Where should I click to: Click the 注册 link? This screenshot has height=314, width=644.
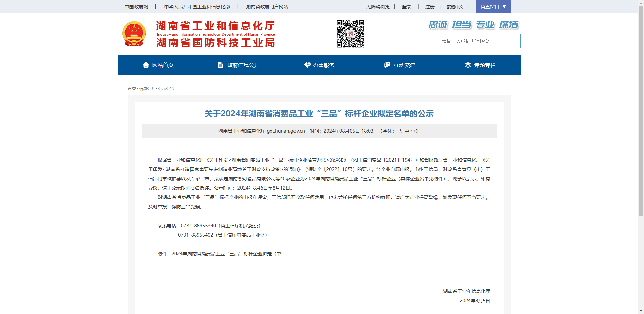click(430, 7)
